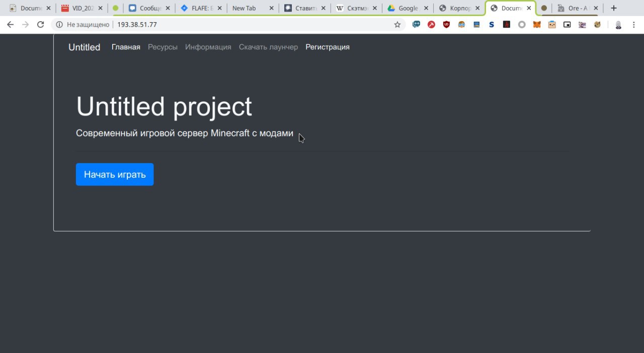Close the VID_202 tab
Image resolution: width=644 pixels, height=353 pixels.
[x=100, y=8]
